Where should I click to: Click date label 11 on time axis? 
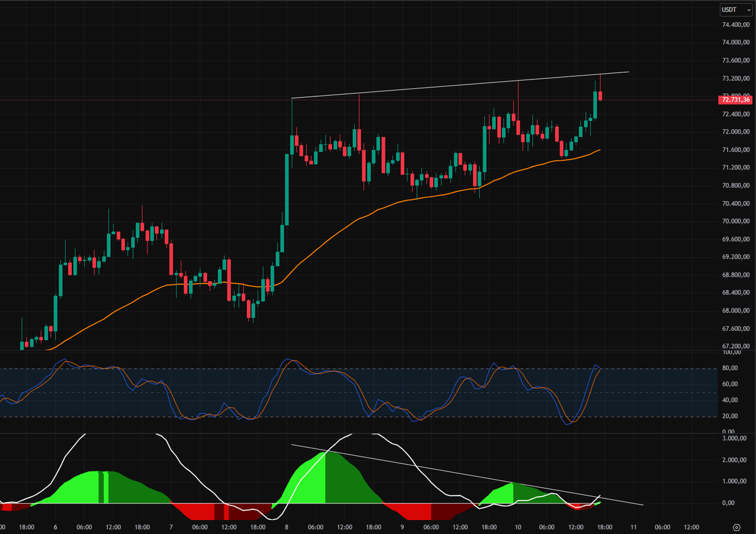(633, 526)
